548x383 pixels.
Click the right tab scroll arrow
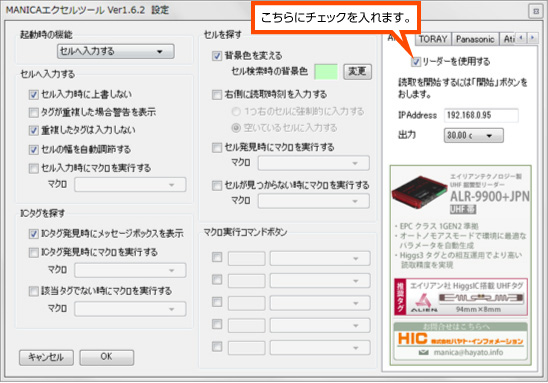(533, 37)
